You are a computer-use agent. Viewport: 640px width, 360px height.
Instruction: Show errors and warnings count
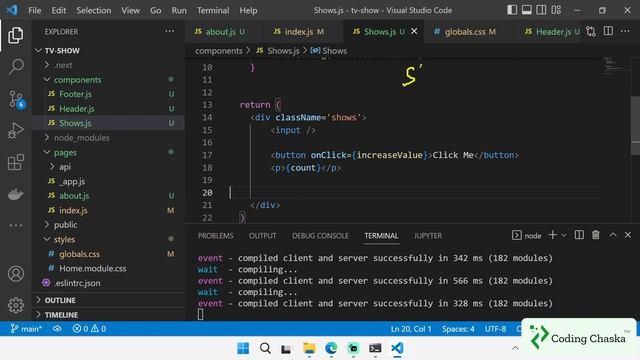89,329
